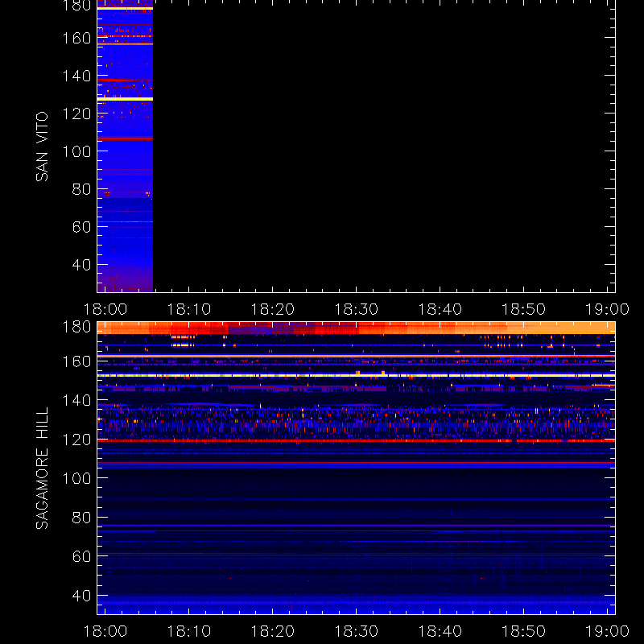The width and height of the screenshot is (644, 644).
Task: Select the 120 tick on San Vito axis
Action: click(76, 114)
